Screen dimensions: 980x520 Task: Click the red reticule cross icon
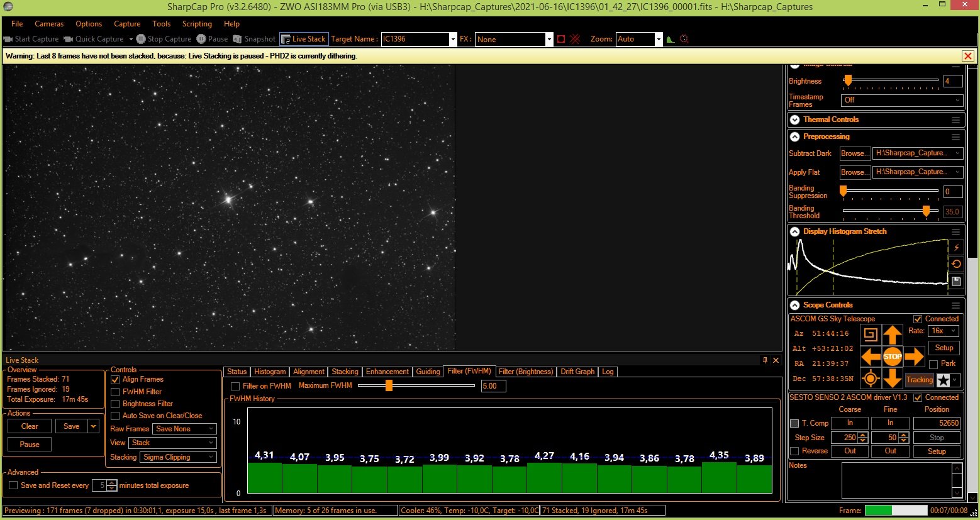[x=575, y=39]
